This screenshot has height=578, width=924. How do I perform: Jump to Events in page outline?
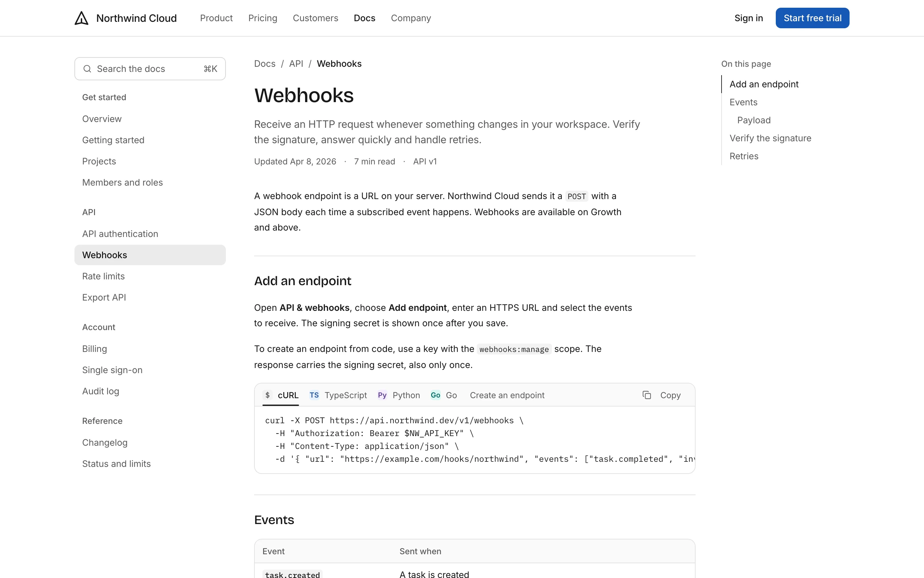[x=743, y=102]
